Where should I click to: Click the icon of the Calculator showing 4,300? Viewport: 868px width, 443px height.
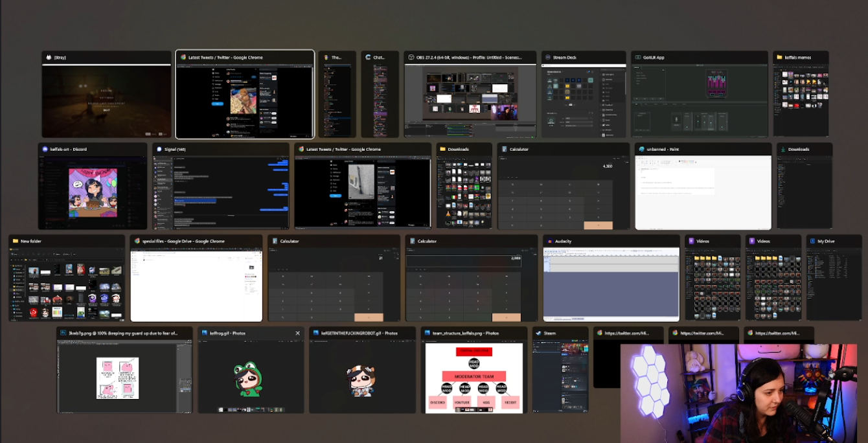(x=505, y=150)
